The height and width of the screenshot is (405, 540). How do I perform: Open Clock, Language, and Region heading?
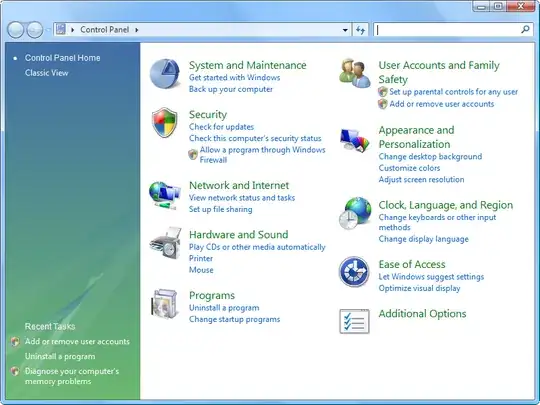[446, 205]
